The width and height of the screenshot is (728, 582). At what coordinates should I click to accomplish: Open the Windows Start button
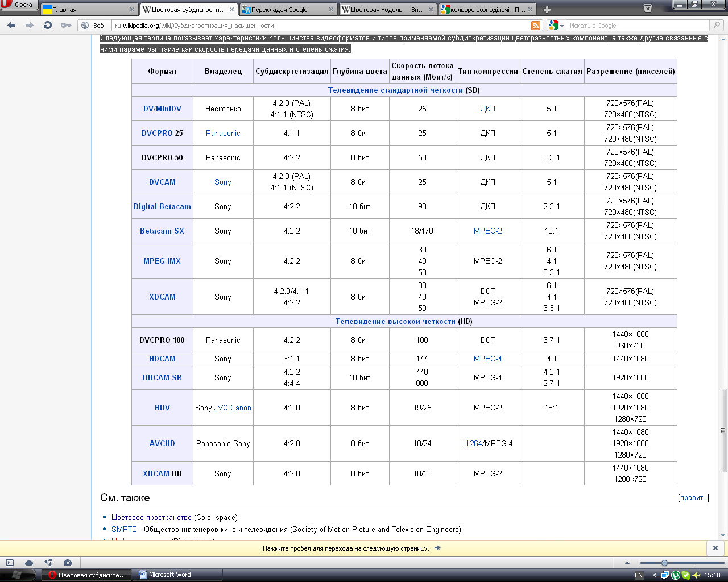17,575
